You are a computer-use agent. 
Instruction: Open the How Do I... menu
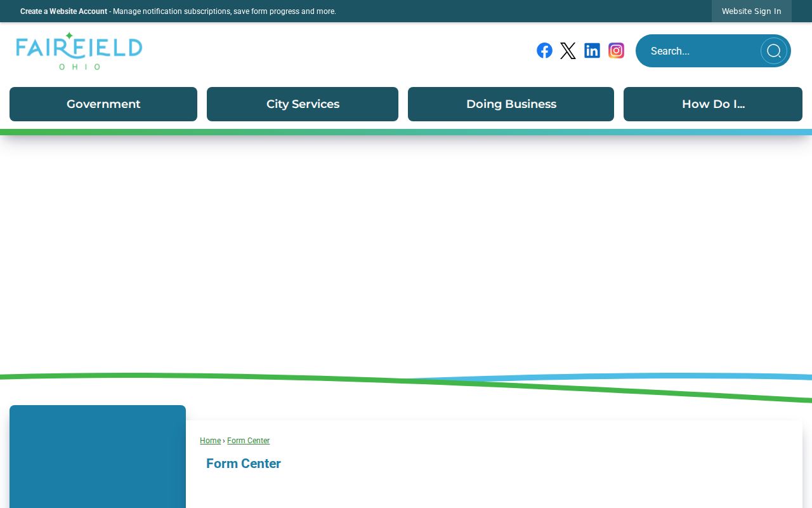coord(713,104)
